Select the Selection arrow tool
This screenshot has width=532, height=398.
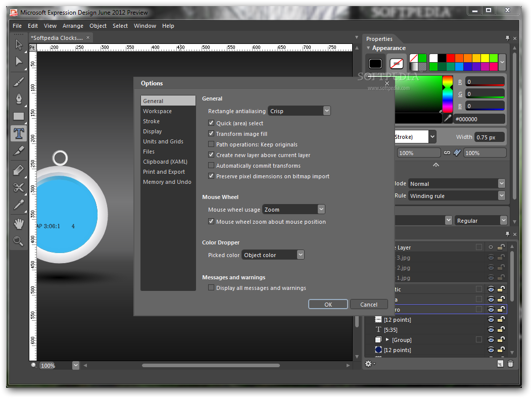coord(19,44)
